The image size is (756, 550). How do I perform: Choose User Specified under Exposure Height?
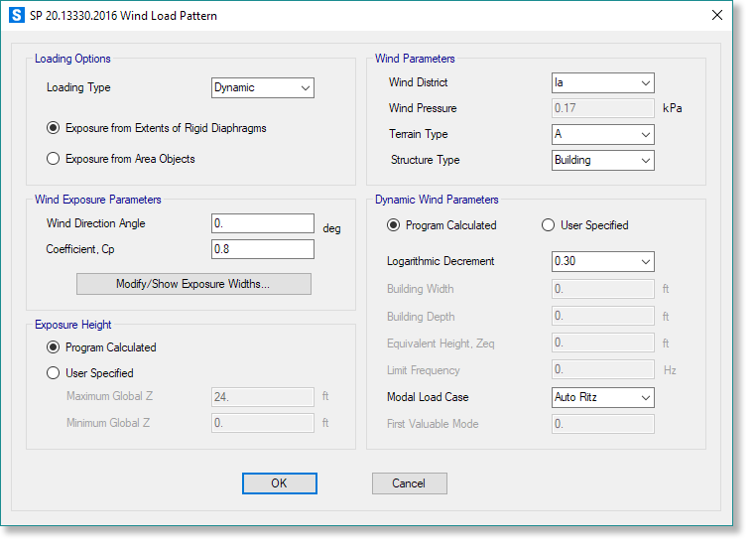pos(54,373)
